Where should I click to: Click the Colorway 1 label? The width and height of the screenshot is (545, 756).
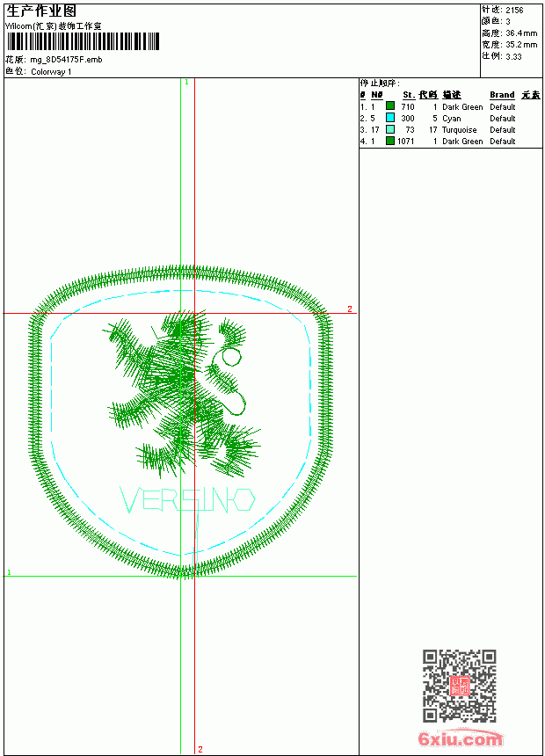(51, 72)
